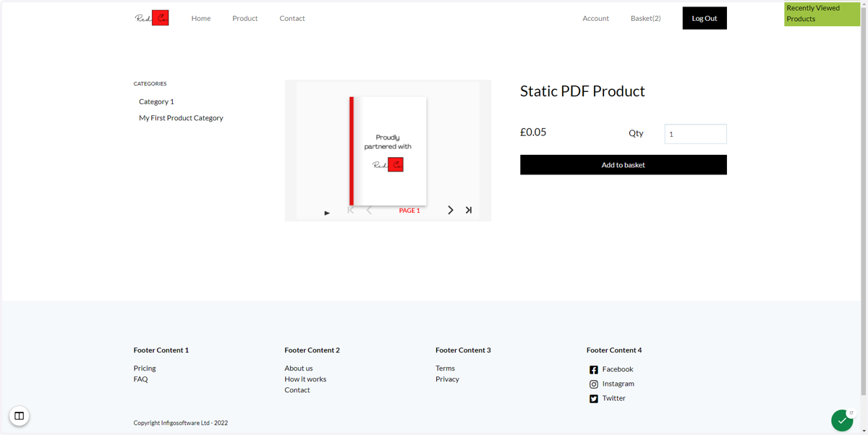Open the Account page

596,18
